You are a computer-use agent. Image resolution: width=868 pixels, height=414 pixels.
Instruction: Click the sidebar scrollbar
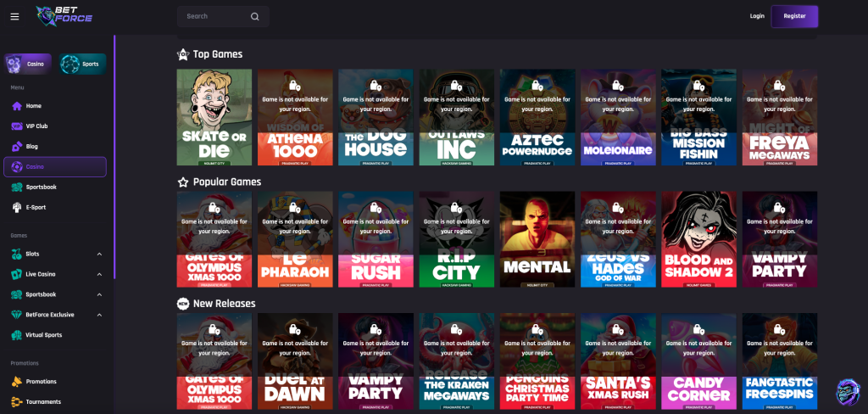(x=114, y=157)
